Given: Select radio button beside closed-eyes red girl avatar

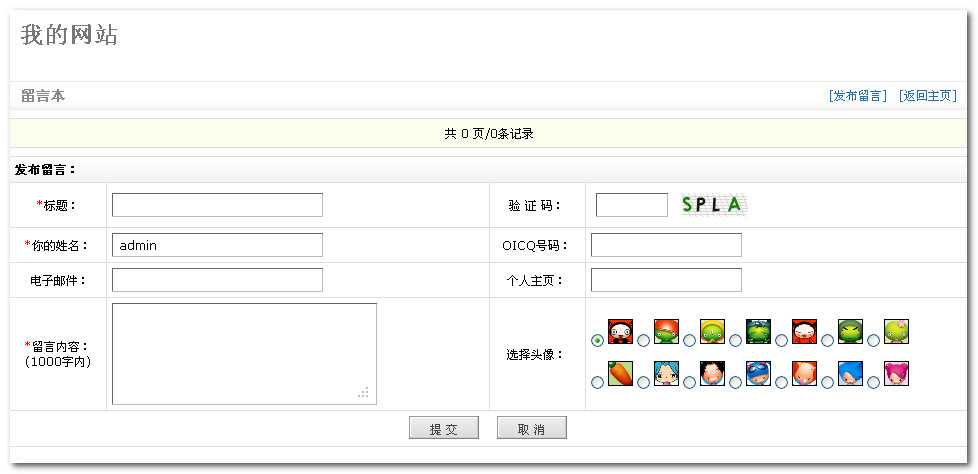Looking at the screenshot, I should 782,341.
